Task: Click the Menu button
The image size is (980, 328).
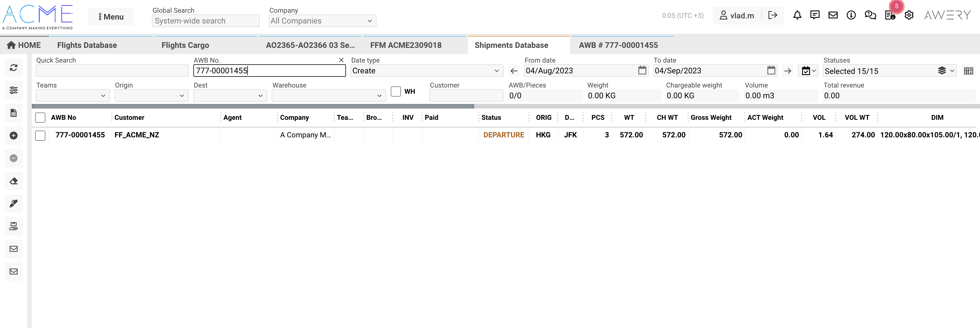Action: click(x=111, y=17)
